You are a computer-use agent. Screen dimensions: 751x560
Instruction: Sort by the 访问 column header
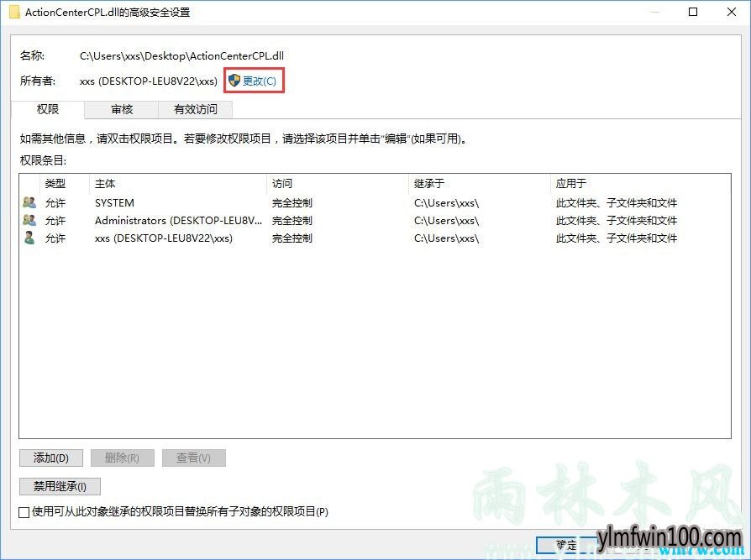click(338, 183)
